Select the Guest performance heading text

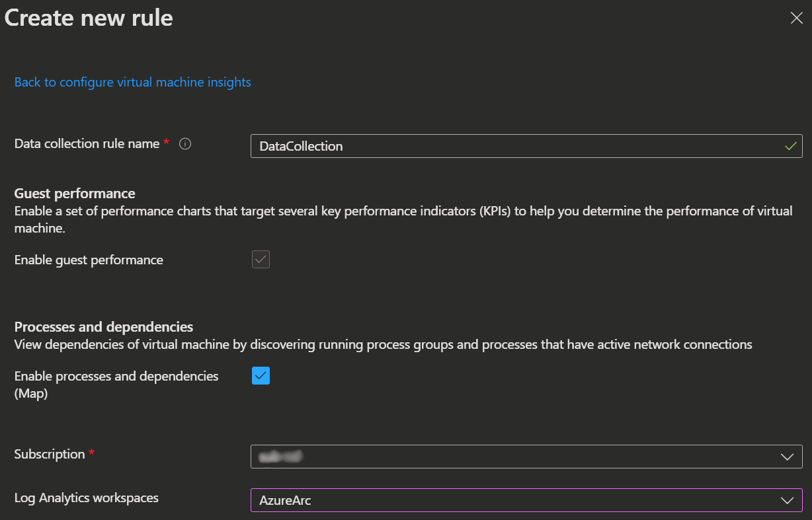tap(75, 193)
